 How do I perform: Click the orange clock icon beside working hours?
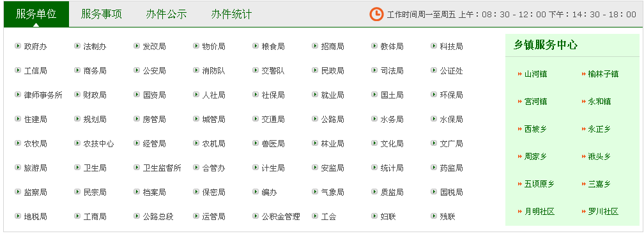tap(376, 14)
